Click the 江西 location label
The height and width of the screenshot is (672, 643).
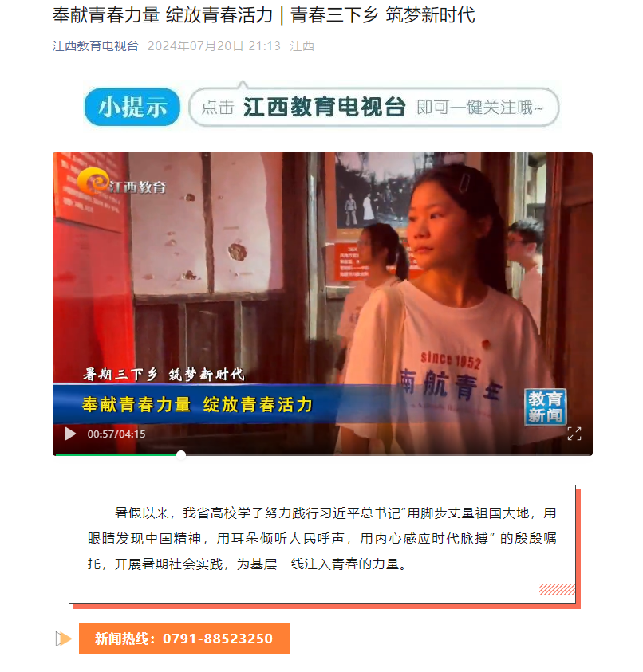302,46
